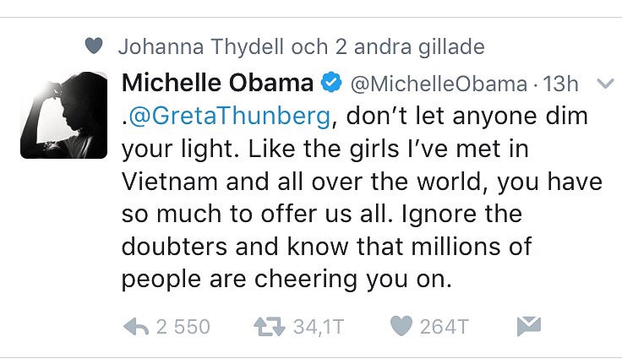The width and height of the screenshot is (622, 364).
Task: Click the blue verified badge
Action: click(x=332, y=83)
